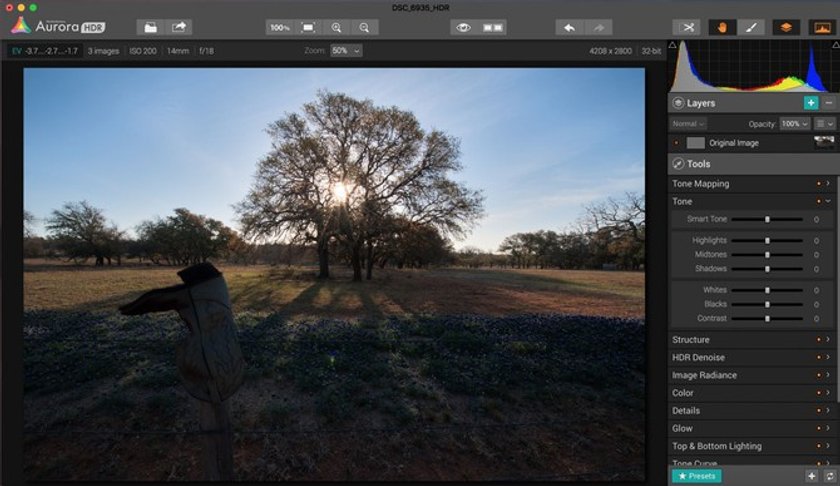Click the HDR photo canvas
This screenshot has height=486, width=840.
tap(334, 274)
